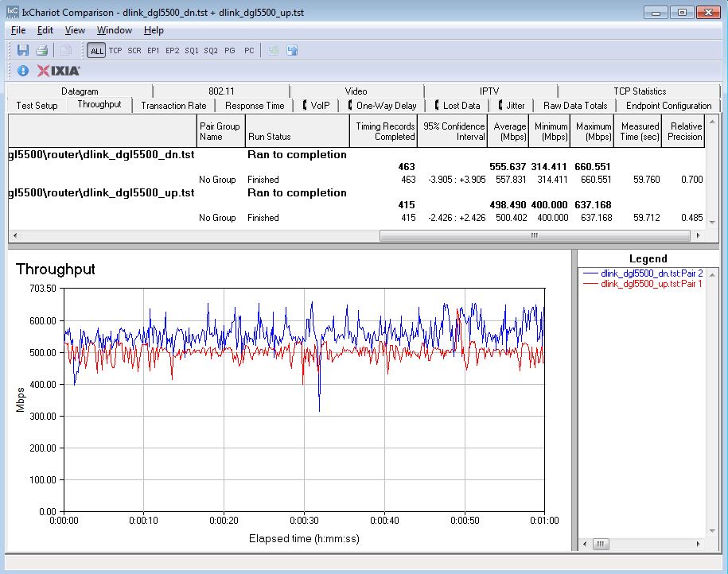728x574 pixels.
Task: Click the Relative Precision column header
Action: coord(683,131)
